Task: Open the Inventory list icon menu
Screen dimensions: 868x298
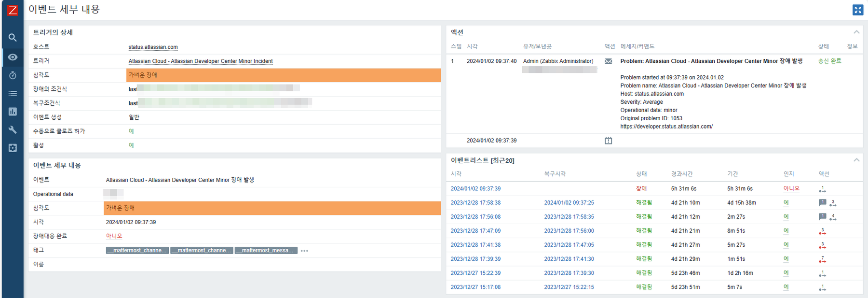Action: click(x=13, y=93)
